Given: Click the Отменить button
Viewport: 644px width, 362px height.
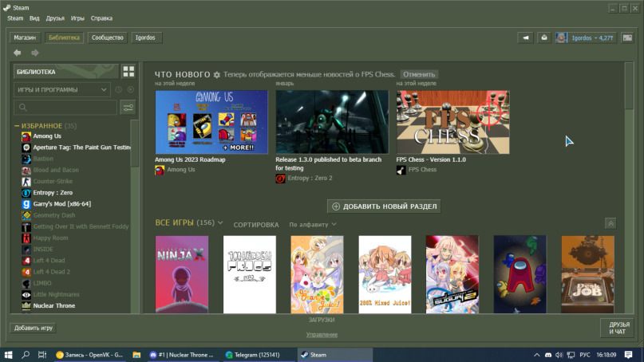Looking at the screenshot, I should tap(419, 75).
